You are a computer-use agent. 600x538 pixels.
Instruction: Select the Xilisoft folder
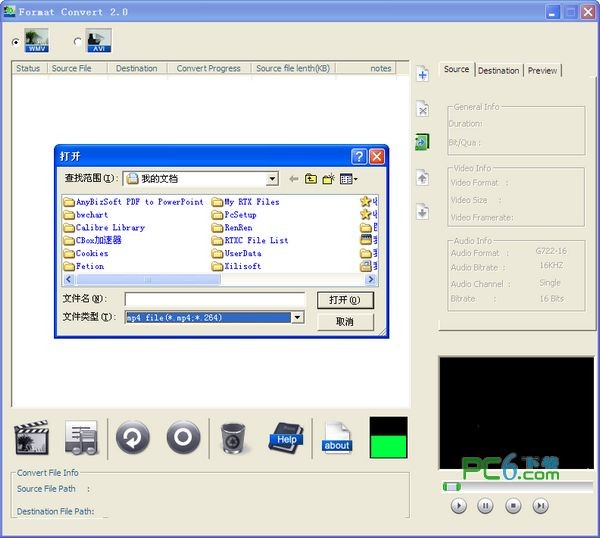[x=236, y=266]
